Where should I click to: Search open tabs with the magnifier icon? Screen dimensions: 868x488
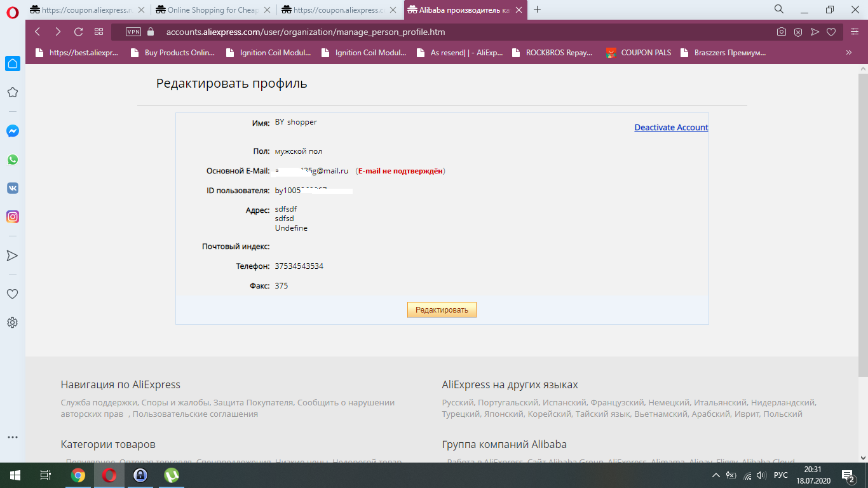[778, 10]
